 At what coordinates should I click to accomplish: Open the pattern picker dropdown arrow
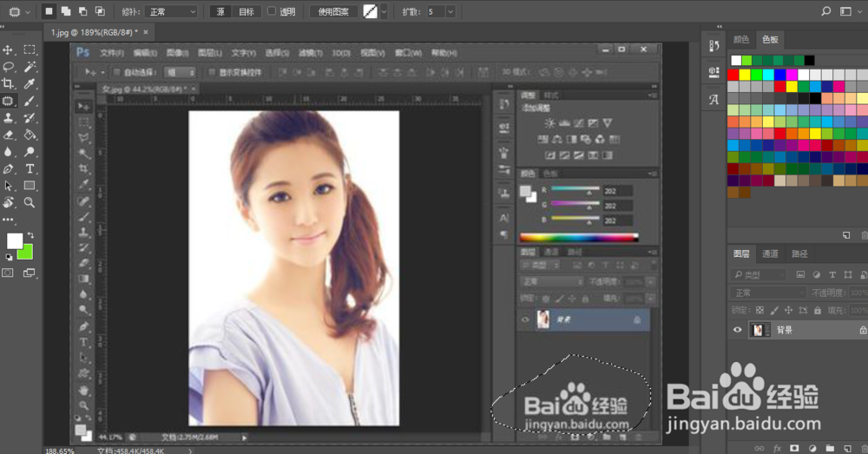pos(385,11)
